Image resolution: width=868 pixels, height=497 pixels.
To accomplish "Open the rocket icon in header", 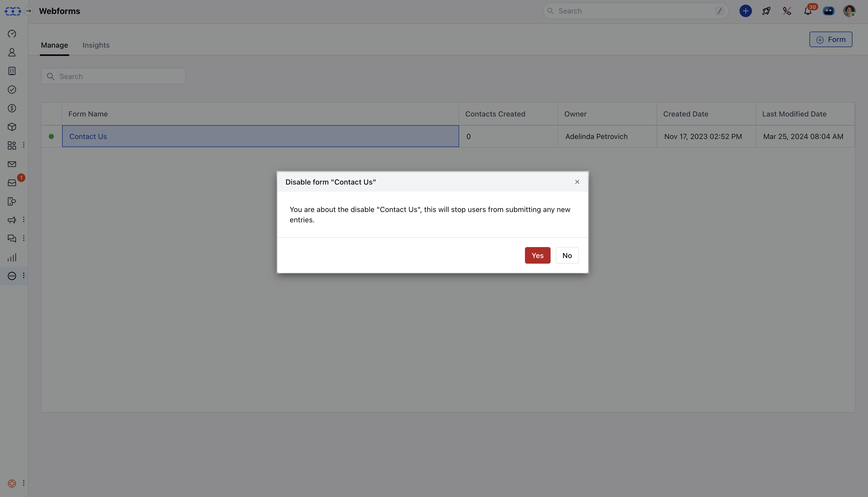I will coord(766,11).
